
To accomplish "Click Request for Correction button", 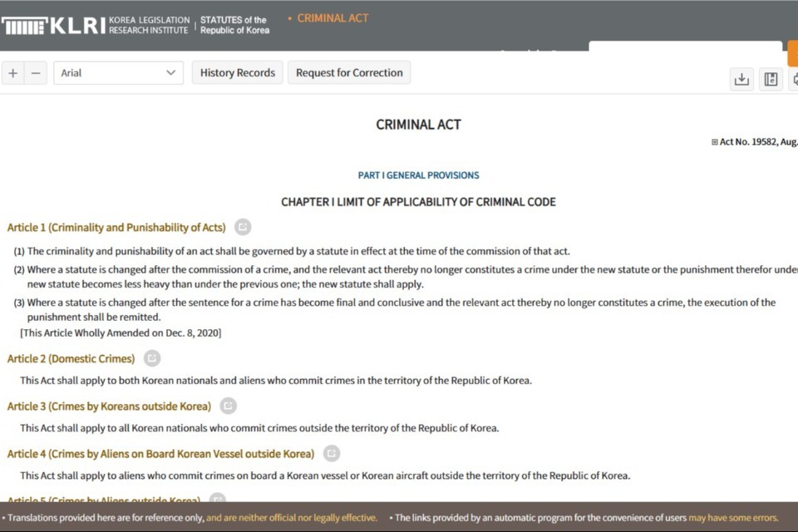I will (349, 73).
